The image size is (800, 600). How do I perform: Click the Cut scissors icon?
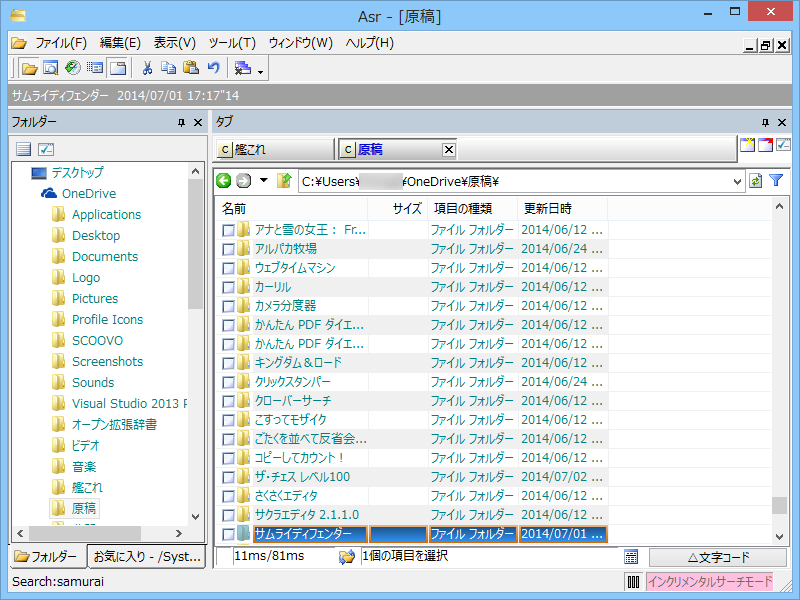pos(147,68)
